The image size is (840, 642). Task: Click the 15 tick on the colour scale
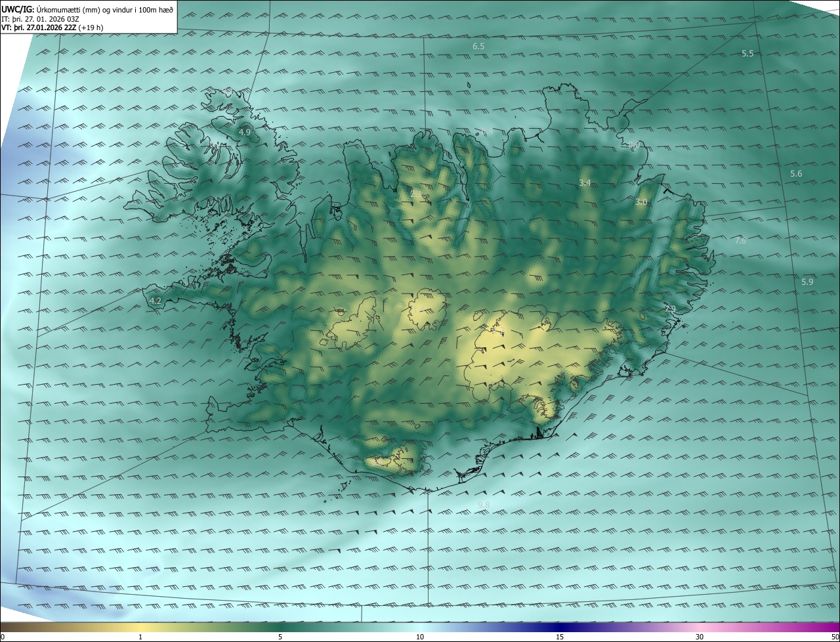point(560,637)
